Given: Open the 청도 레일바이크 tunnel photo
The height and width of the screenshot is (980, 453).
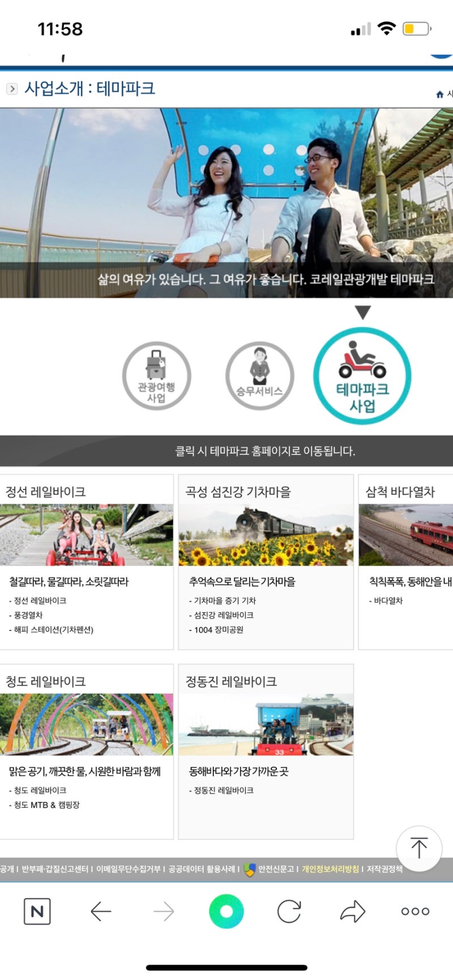Looking at the screenshot, I should point(87,724).
